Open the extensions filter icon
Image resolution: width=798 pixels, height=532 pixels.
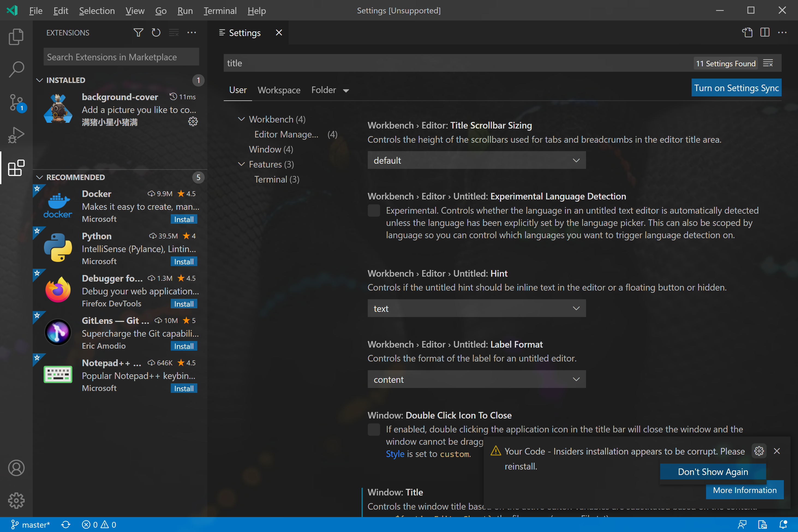(138, 32)
